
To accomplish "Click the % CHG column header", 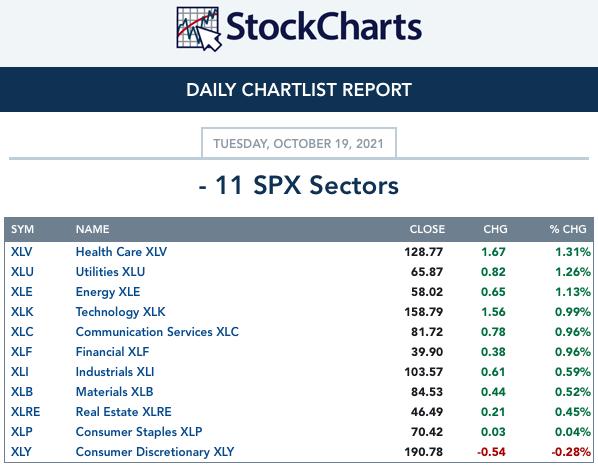I will click(x=568, y=229).
